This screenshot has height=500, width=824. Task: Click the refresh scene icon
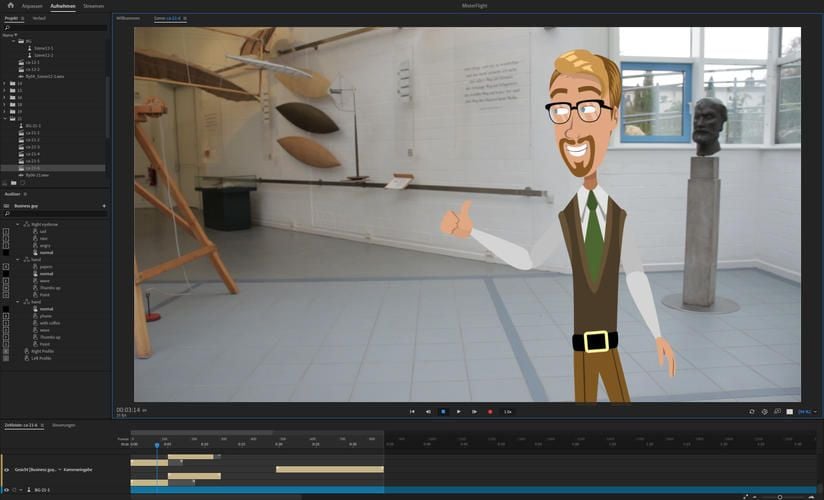pos(751,412)
